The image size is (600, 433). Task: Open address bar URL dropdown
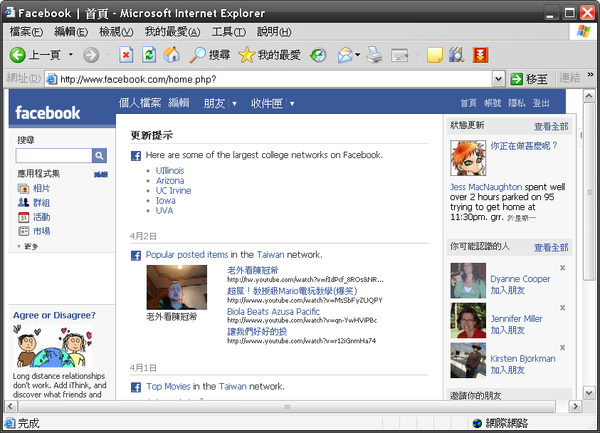pyautogui.click(x=498, y=79)
